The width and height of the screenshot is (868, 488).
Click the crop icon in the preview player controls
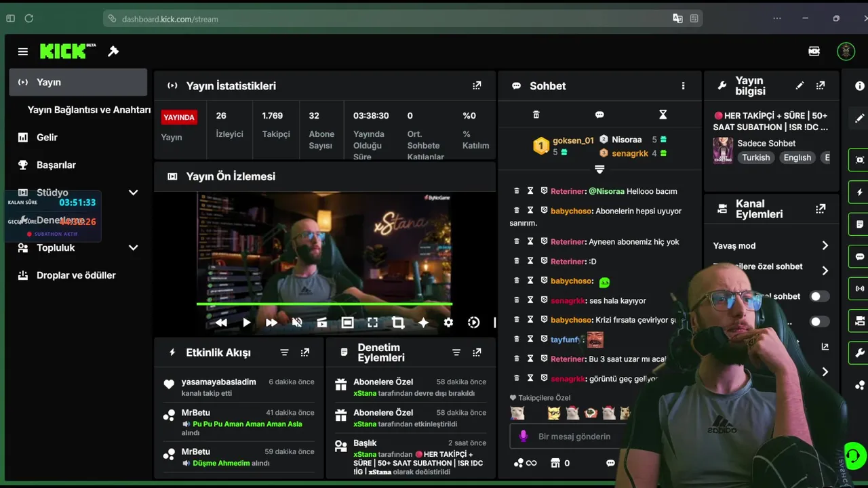398,323
